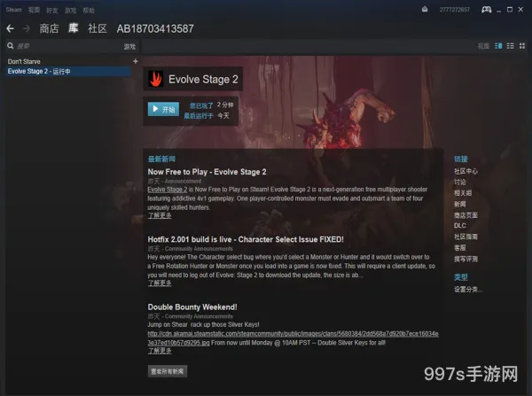Switch to the 社区 tab
This screenshot has height=396, width=532.
(98, 28)
